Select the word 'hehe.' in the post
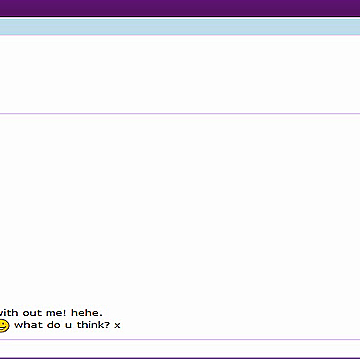The image size is (360, 360). pos(87,313)
